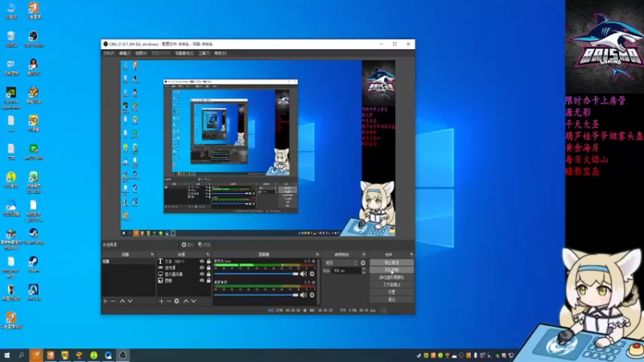The height and width of the screenshot is (362, 644).
Task: Adjust the Desktop Audio volume slider
Action: [256, 294]
